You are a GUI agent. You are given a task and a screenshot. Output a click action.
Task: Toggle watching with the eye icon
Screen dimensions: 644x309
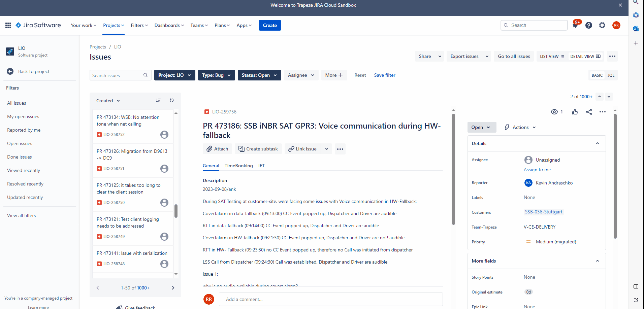(554, 112)
